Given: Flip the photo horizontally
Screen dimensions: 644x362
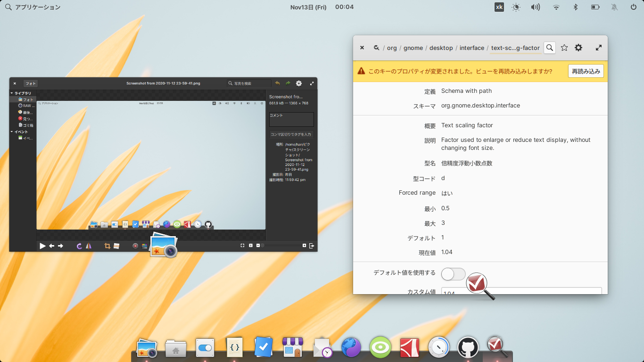Looking at the screenshot, I should coord(89,246).
